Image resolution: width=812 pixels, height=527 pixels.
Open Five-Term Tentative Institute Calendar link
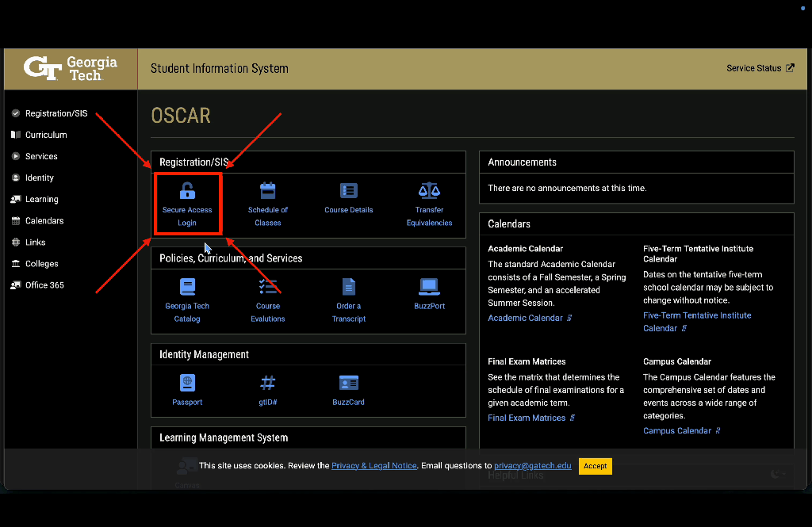(697, 322)
